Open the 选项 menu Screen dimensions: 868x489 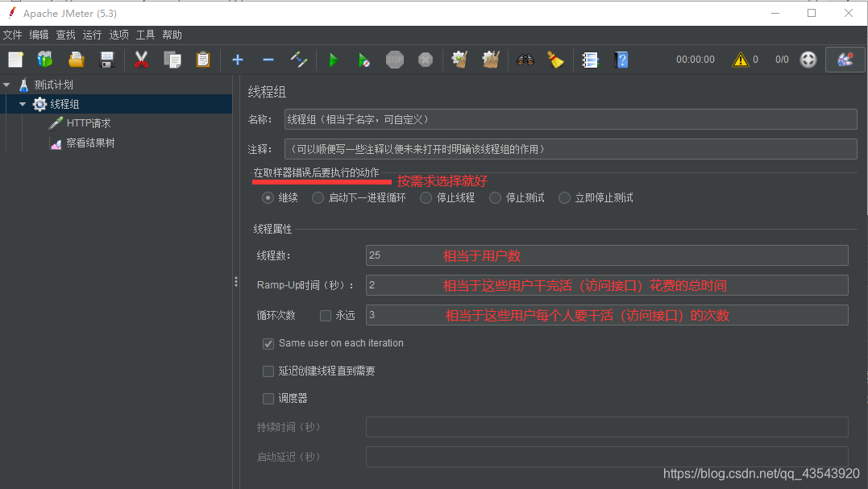[x=118, y=35]
